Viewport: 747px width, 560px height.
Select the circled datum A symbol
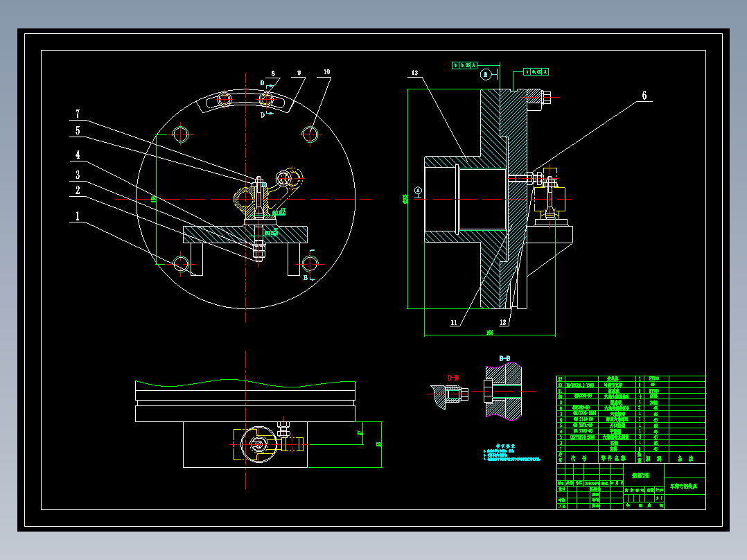click(x=418, y=191)
